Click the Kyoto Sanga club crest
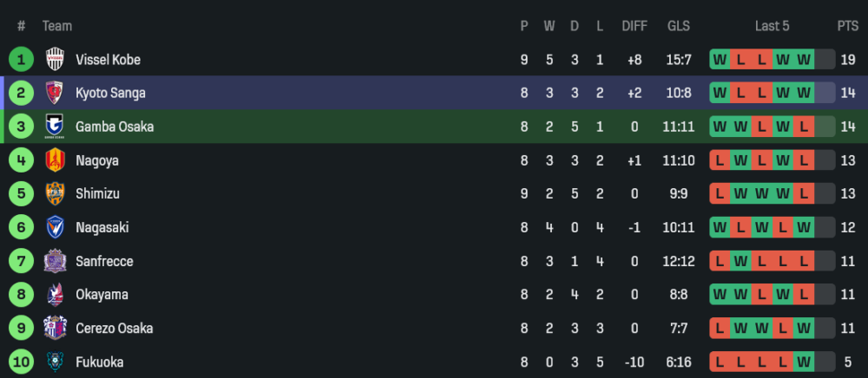The width and height of the screenshot is (868, 378). pyautogui.click(x=55, y=93)
